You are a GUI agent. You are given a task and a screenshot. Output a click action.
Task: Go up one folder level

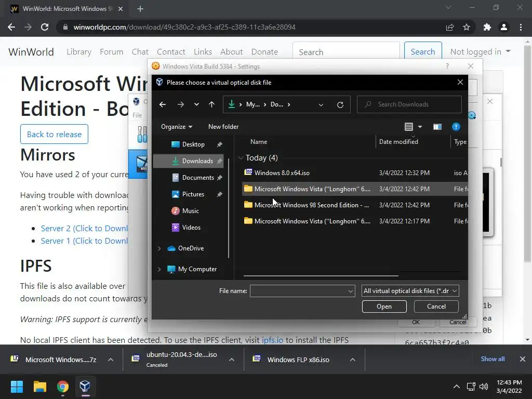(212, 104)
